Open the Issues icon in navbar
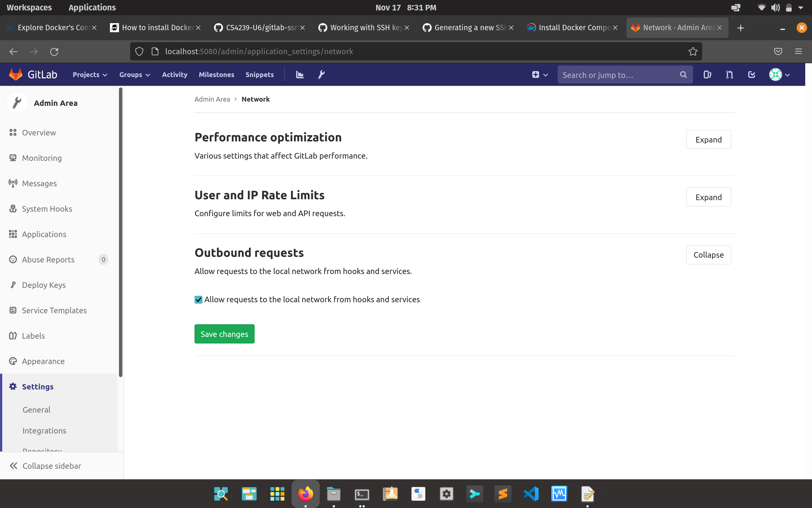 707,75
